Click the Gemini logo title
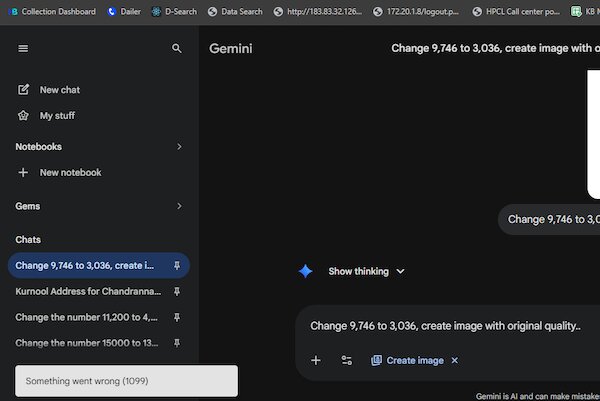The width and height of the screenshot is (600, 401). [231, 49]
